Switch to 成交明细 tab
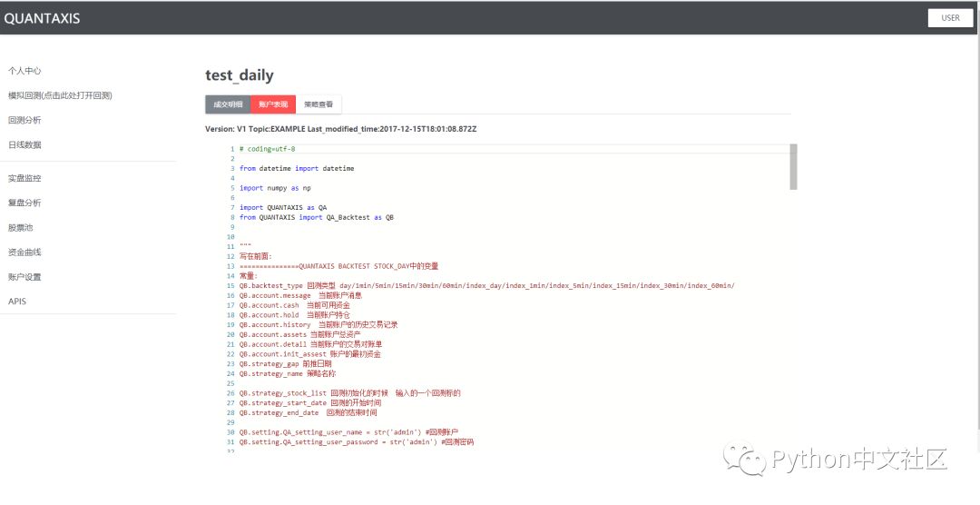 pyautogui.click(x=228, y=104)
